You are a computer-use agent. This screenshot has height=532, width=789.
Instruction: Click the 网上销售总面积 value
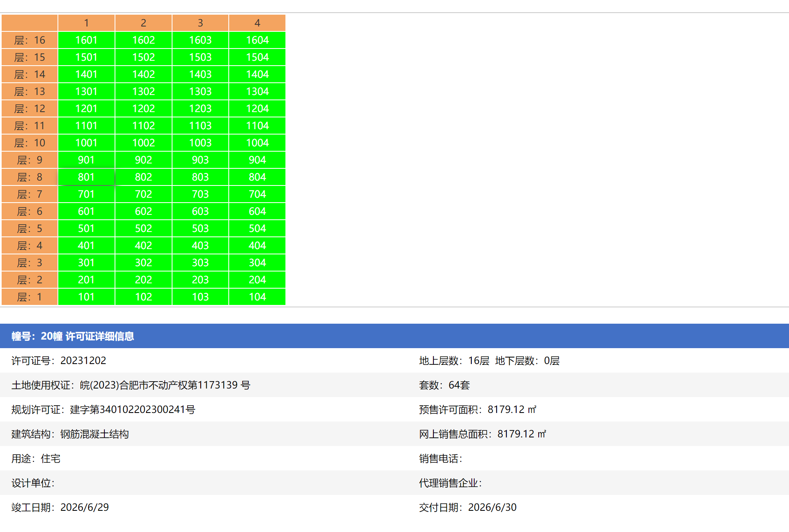coord(522,434)
